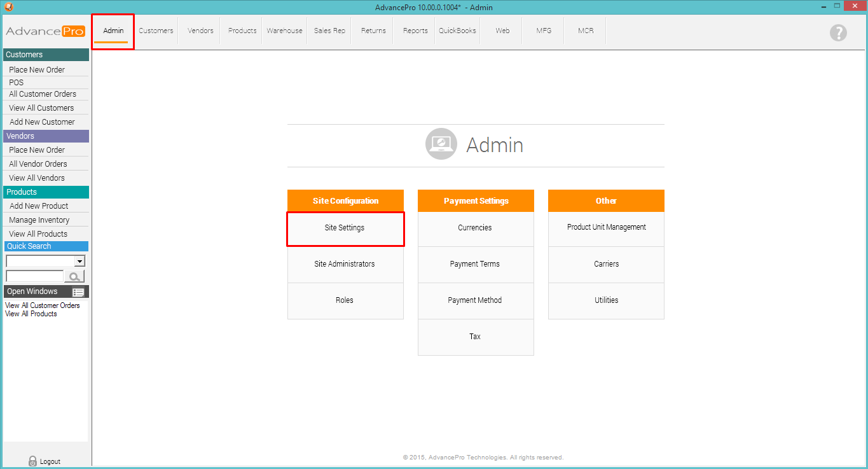Open the Warehouse tab
This screenshot has height=469, width=868.
[284, 31]
